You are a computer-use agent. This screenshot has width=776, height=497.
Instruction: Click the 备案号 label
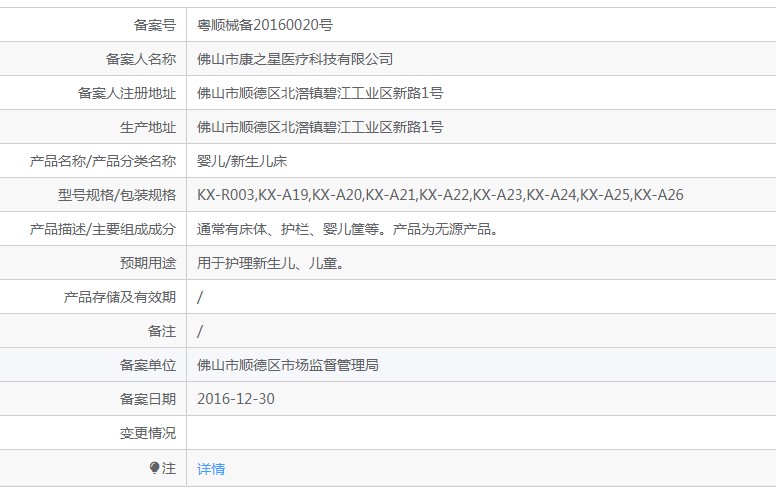click(155, 25)
